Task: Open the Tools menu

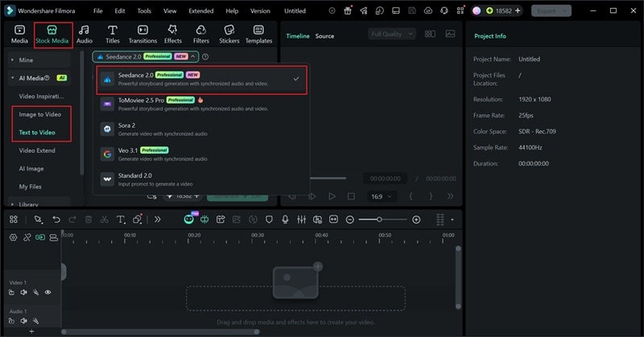Action: 144,10
